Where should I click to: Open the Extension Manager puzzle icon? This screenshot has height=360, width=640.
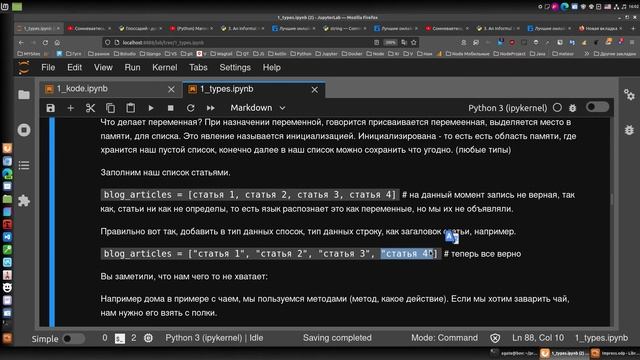pyautogui.click(x=24, y=201)
